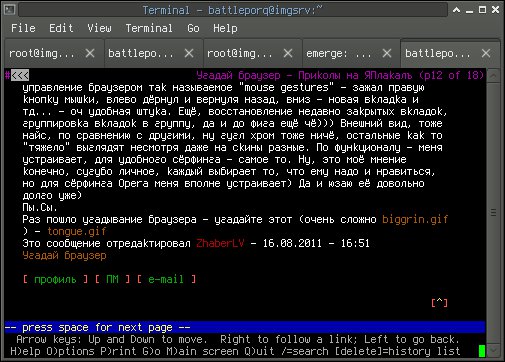Close the first battlepo... tab
This screenshot has width=505, height=362.
point(189,53)
